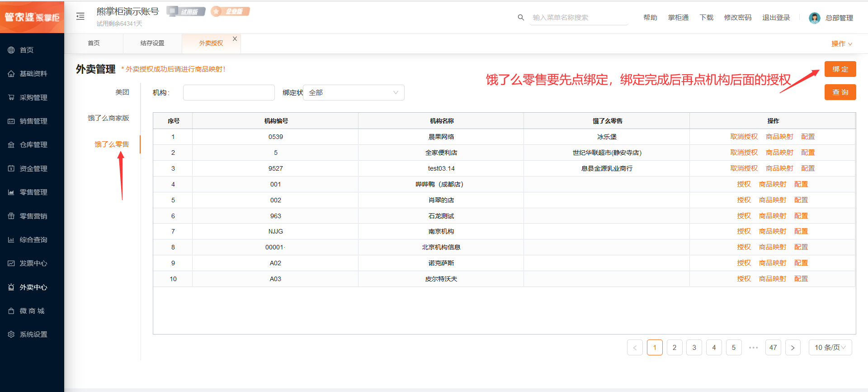The height and width of the screenshot is (392, 868).
Task: Click the 机构编号 column header
Action: point(276,121)
